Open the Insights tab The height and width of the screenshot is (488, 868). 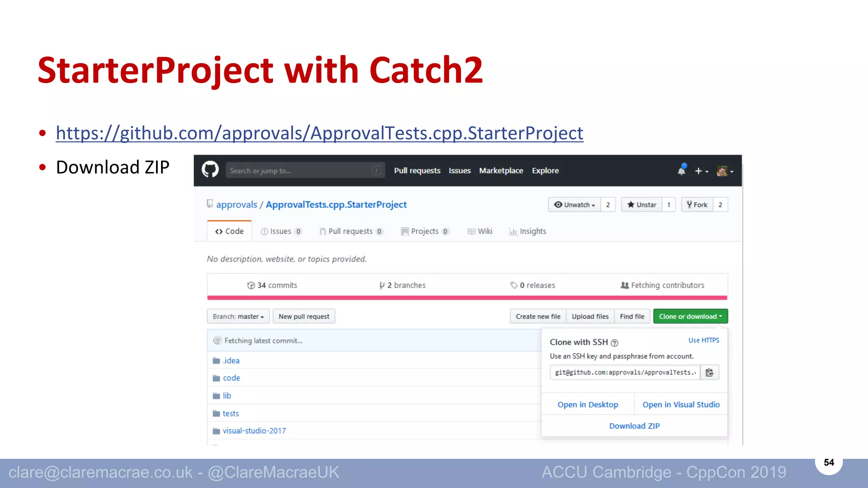(528, 231)
